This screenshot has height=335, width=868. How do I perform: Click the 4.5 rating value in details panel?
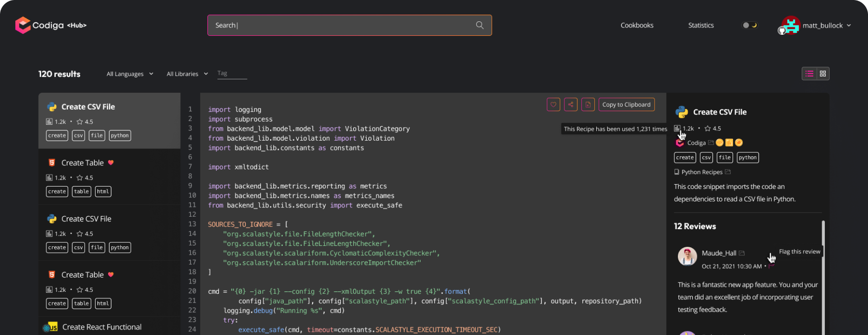click(x=717, y=129)
